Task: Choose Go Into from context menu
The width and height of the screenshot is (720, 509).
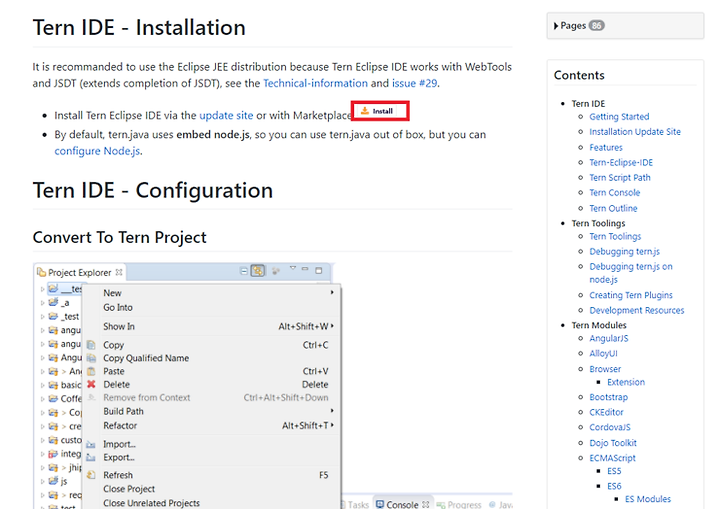Action: tap(118, 307)
